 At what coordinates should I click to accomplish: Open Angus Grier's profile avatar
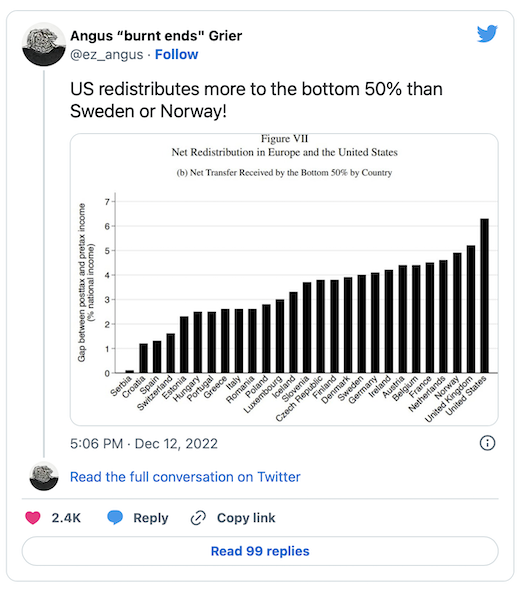point(44,44)
